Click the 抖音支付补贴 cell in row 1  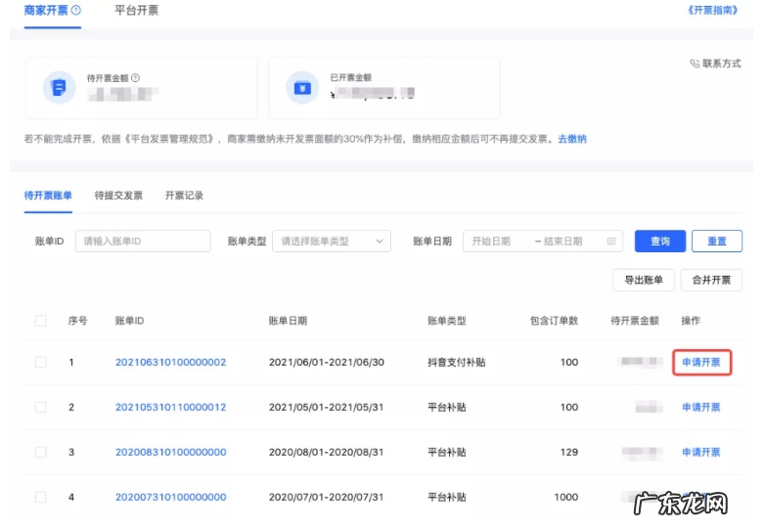point(456,362)
